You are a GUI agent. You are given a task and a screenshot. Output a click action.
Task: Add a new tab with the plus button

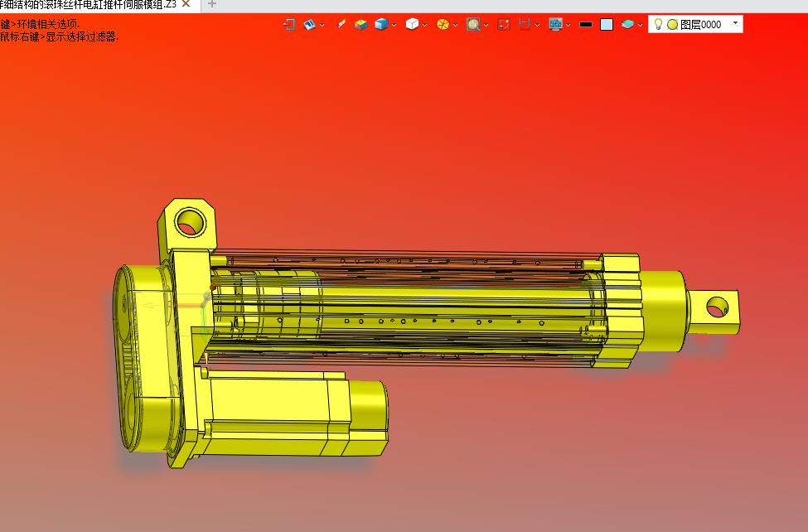point(212,5)
